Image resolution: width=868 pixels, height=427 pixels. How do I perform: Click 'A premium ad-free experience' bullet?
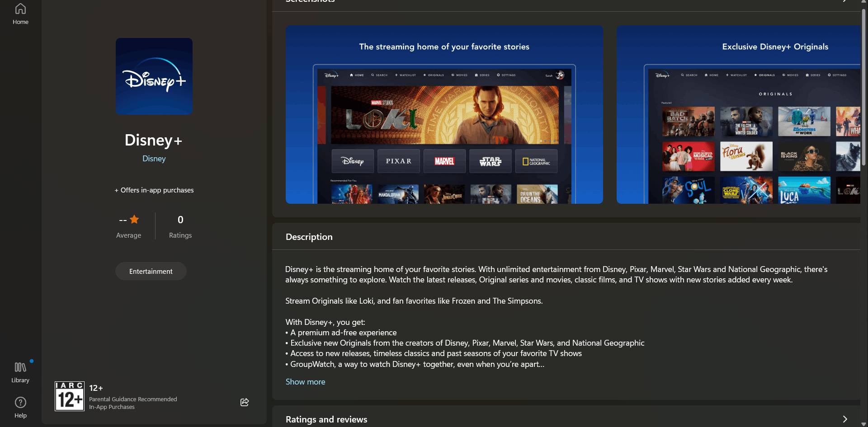pos(341,333)
